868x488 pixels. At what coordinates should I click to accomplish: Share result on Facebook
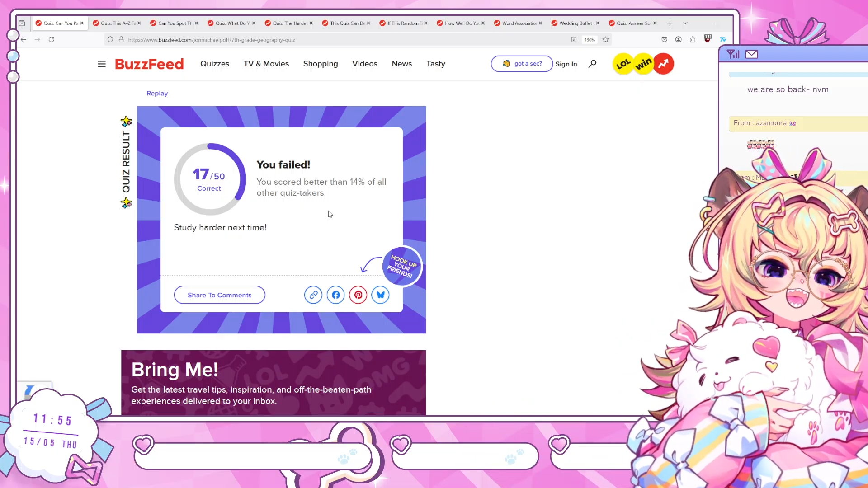[335, 295]
